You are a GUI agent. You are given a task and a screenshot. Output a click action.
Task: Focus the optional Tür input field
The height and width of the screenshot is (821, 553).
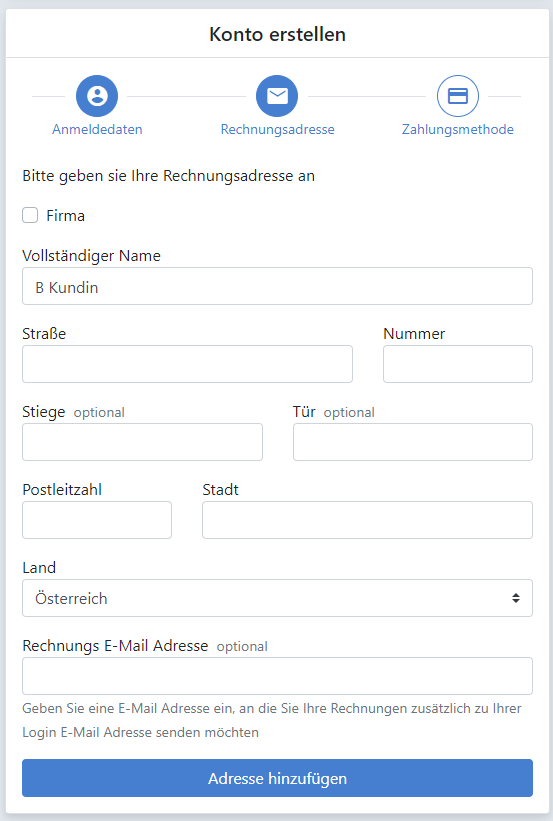click(x=413, y=442)
